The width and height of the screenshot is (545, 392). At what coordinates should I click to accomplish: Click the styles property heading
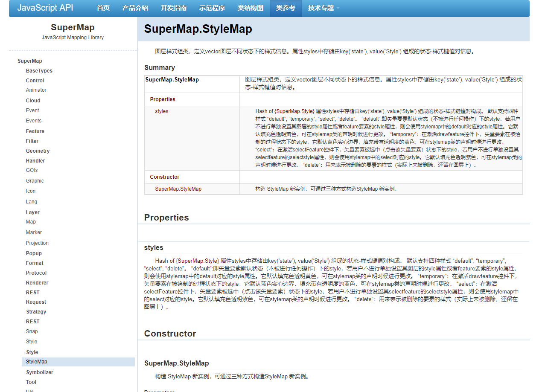click(x=154, y=248)
